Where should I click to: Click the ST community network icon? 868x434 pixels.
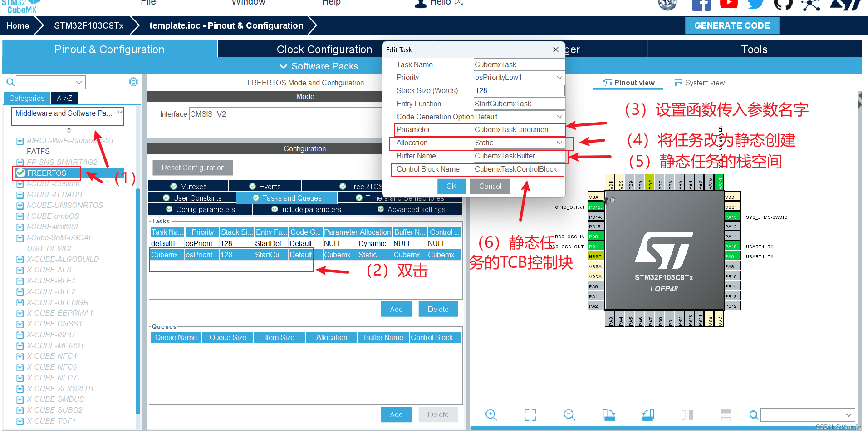811,5
